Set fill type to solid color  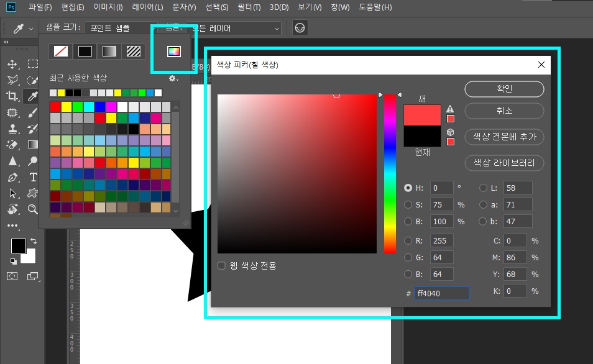coord(85,51)
